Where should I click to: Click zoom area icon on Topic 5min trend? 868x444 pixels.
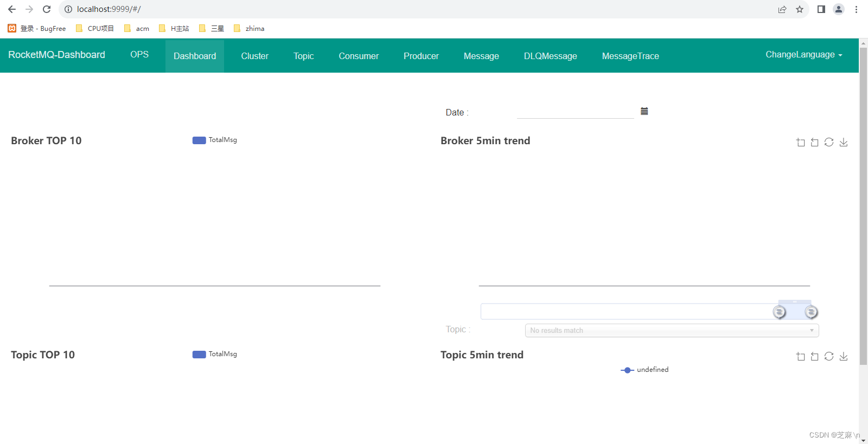(x=801, y=356)
